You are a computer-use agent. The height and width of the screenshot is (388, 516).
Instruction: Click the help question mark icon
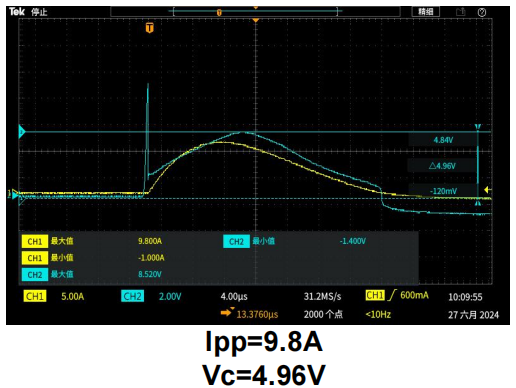(481, 12)
